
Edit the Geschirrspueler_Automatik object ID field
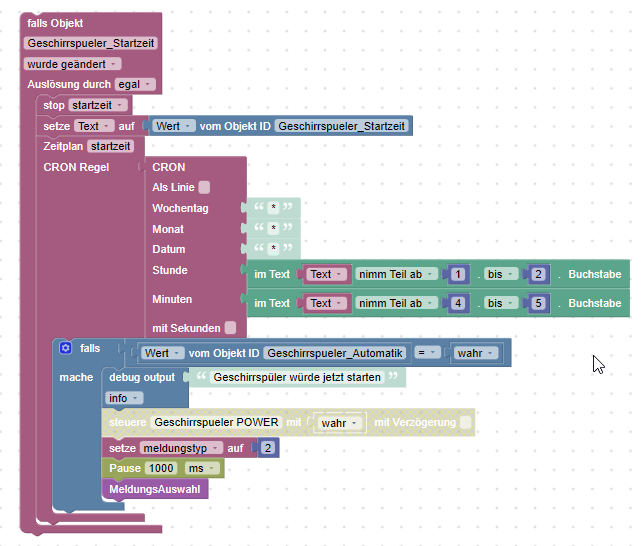(335, 353)
